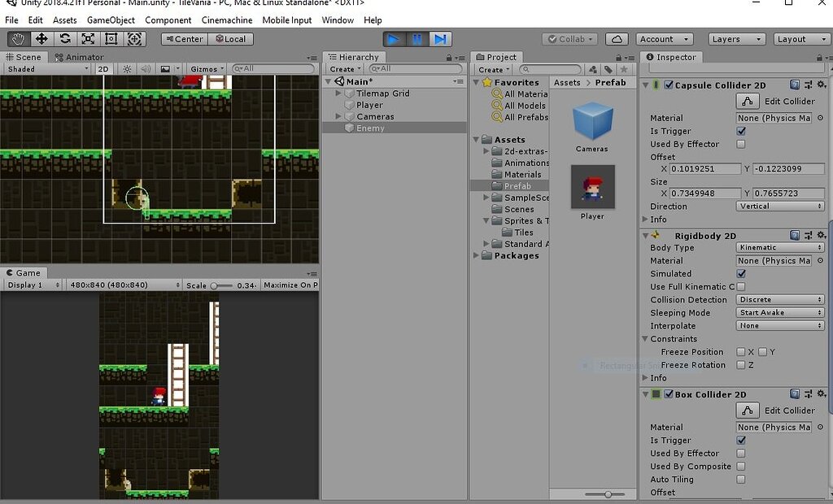Select the Rect transform tool
This screenshot has height=504, width=833.
(110, 38)
